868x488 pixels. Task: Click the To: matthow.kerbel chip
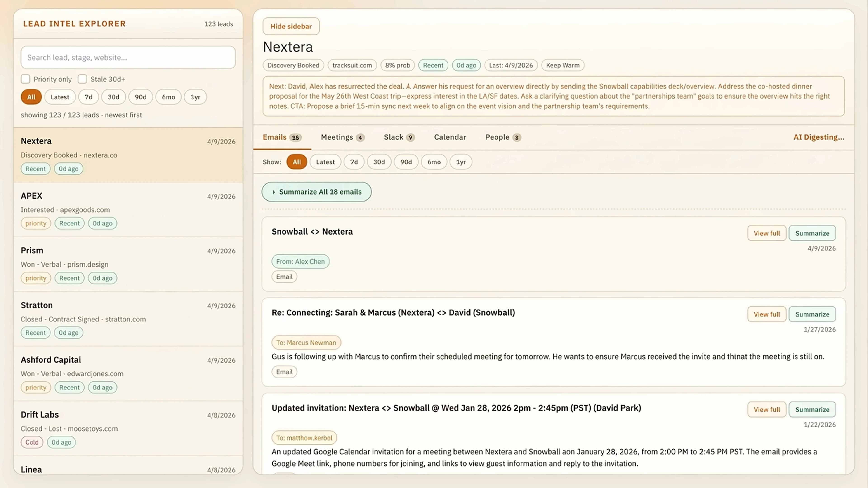pyautogui.click(x=304, y=438)
